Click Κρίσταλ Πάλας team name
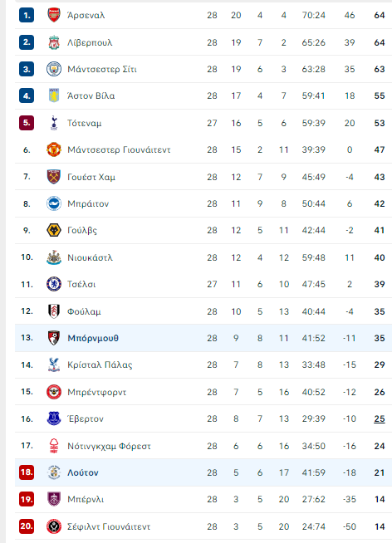This screenshot has width=392, height=543. [x=100, y=365]
